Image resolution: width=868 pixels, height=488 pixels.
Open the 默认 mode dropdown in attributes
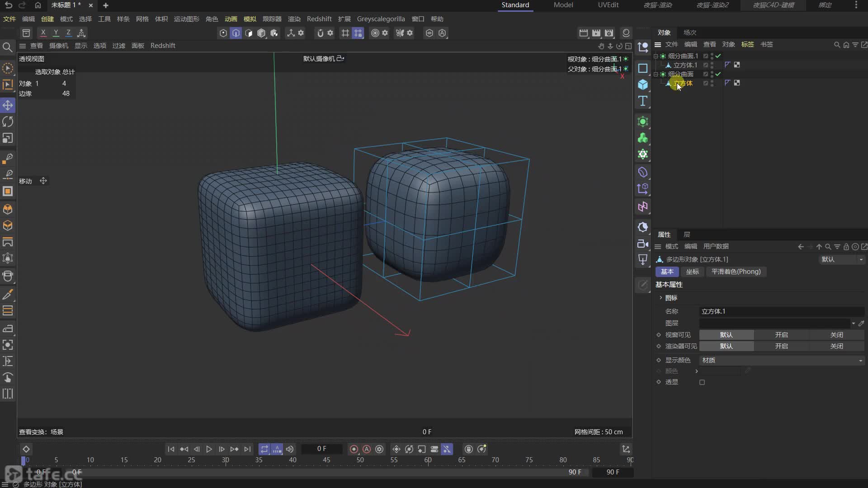point(841,259)
